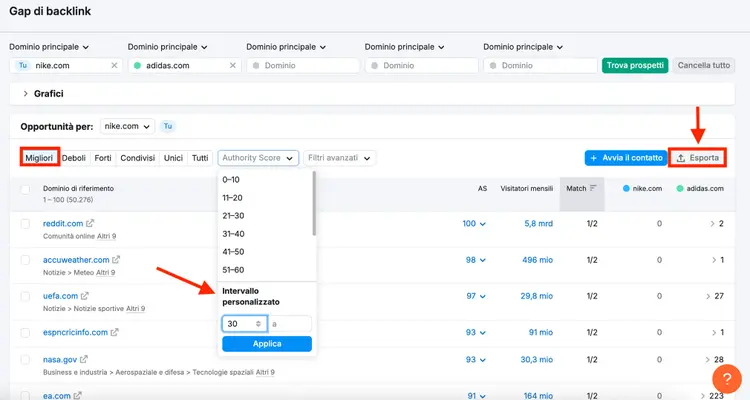The height and width of the screenshot is (400, 750).
Task: Open external link icon next to ea.com
Action: point(77,396)
